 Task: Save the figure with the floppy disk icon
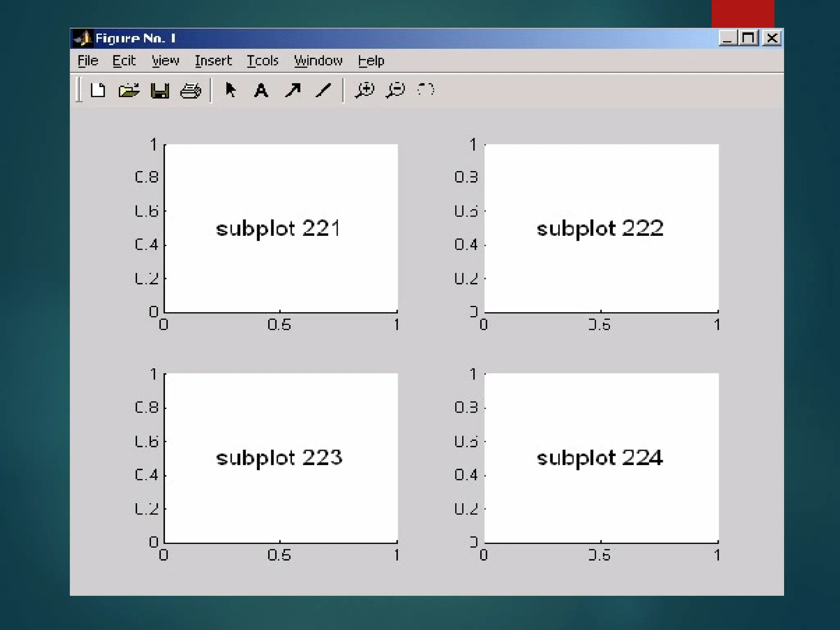pyautogui.click(x=160, y=90)
